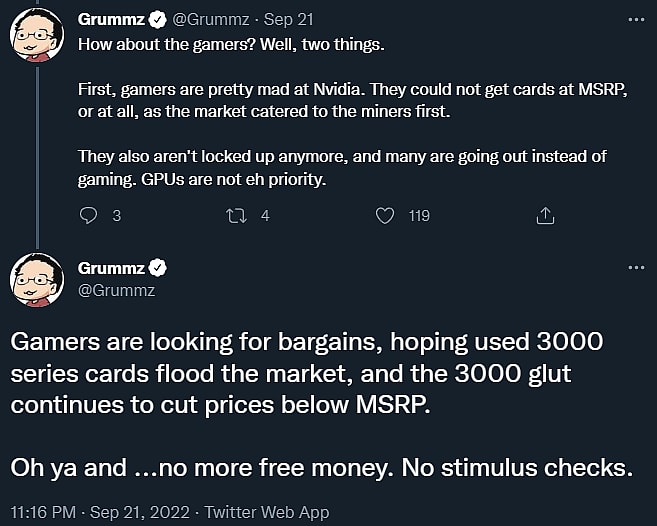The width and height of the screenshot is (657, 526).
Task: Click the verified badge on second tweet
Action: 158,268
